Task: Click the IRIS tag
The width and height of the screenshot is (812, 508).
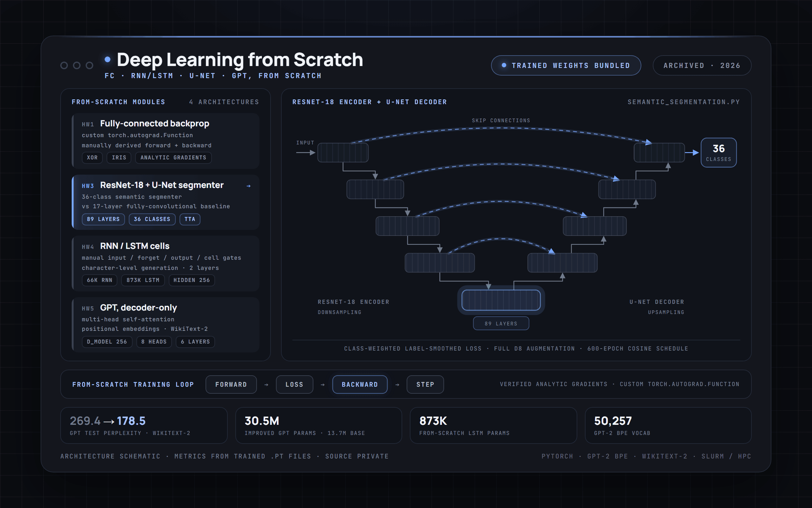Action: pos(119,157)
